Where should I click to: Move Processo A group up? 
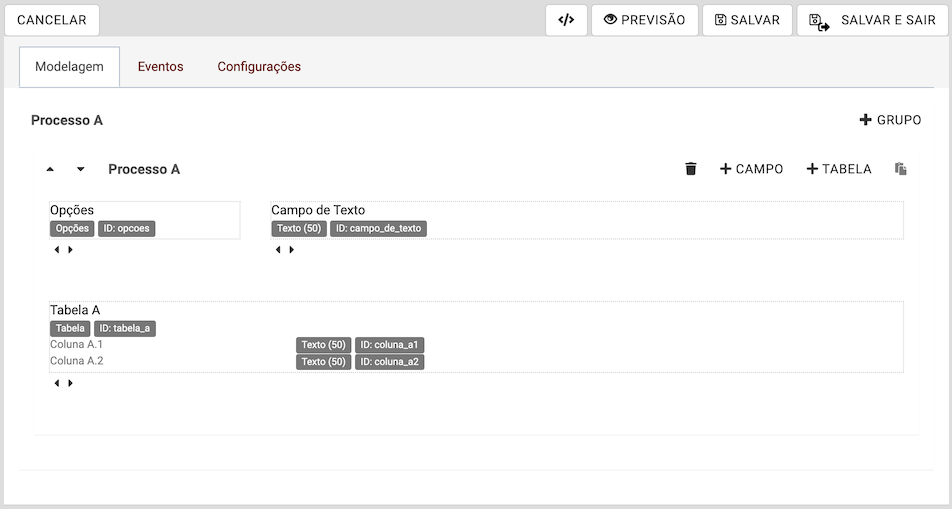(50, 169)
